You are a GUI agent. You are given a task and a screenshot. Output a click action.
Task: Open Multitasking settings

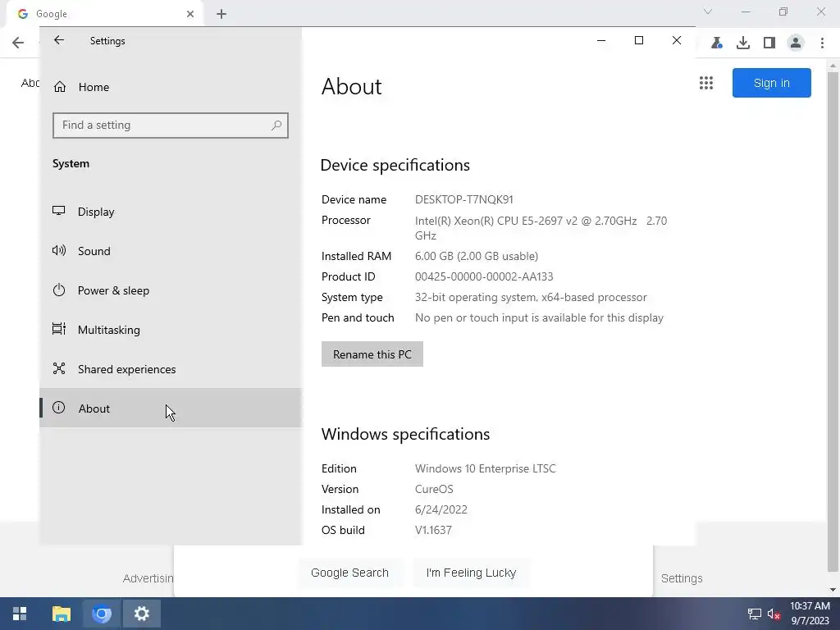point(171,330)
